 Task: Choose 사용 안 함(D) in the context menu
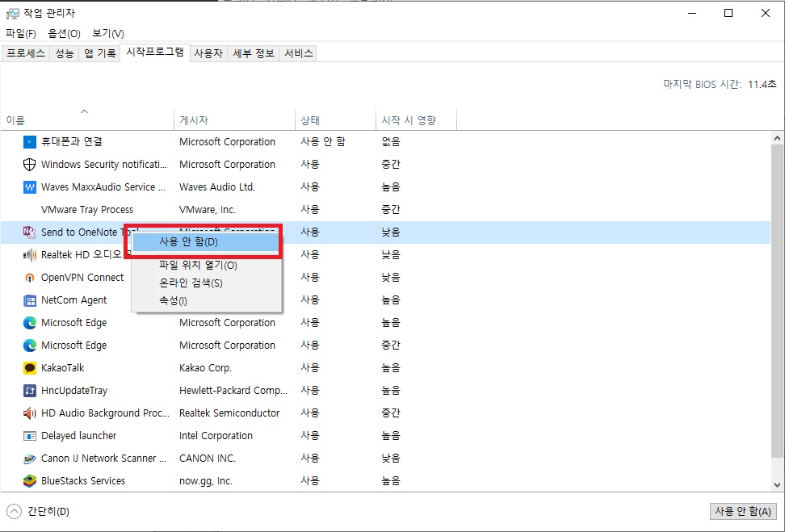(206, 242)
